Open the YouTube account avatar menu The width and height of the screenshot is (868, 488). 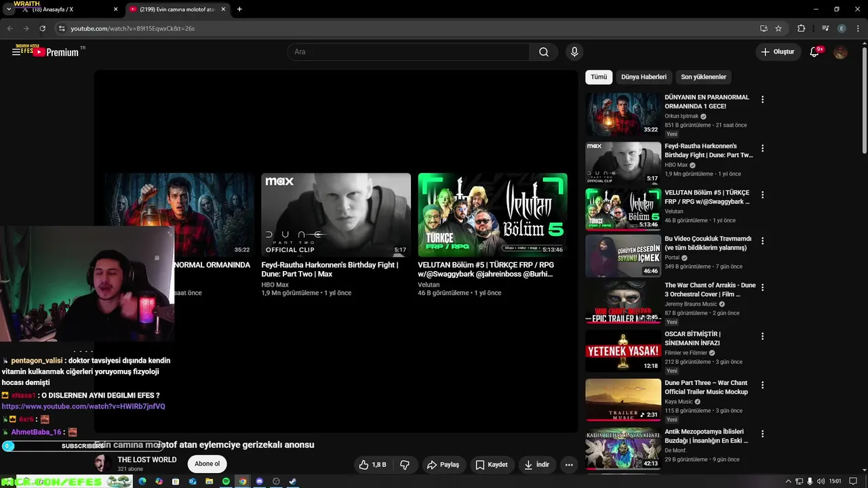(840, 52)
